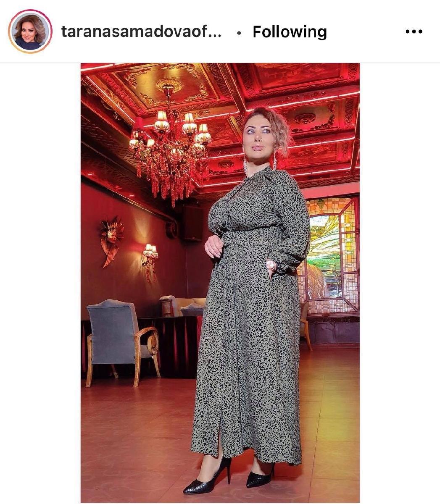Click the lit wall sconce lamp
This screenshot has height=504, width=440.
[150, 260]
